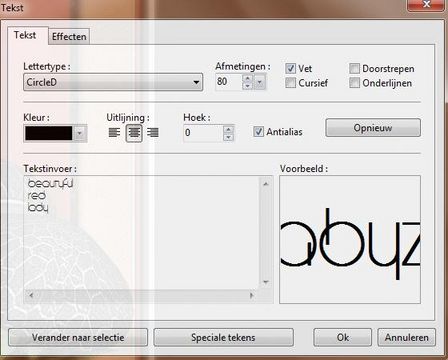Switch to the Effecten tab
448x360 pixels.
(69, 37)
